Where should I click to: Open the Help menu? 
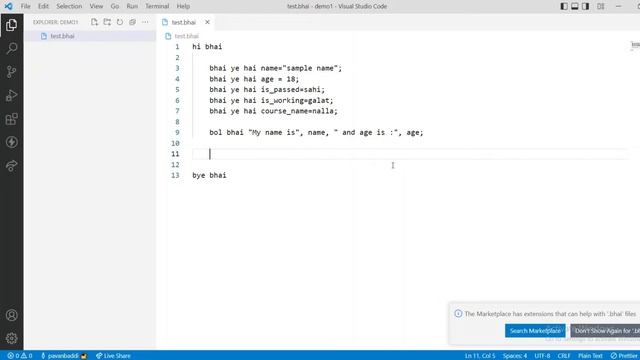tap(183, 6)
